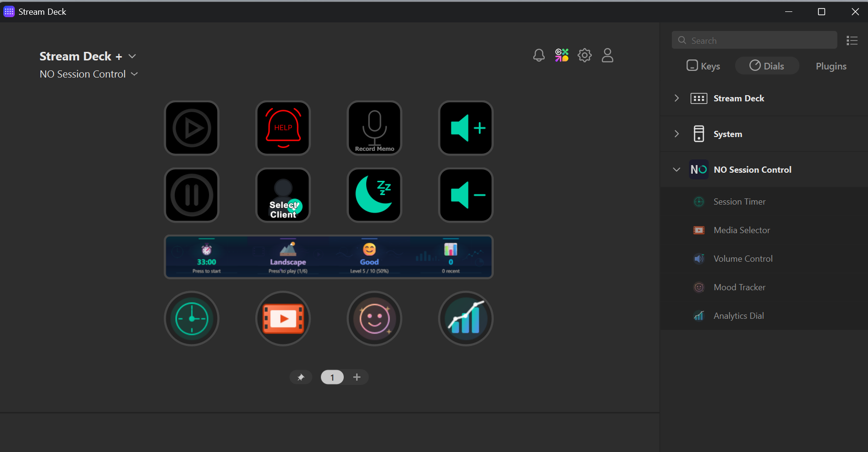Select the Session Timer dial icon
Image resolution: width=868 pixels, height=452 pixels.
191,318
